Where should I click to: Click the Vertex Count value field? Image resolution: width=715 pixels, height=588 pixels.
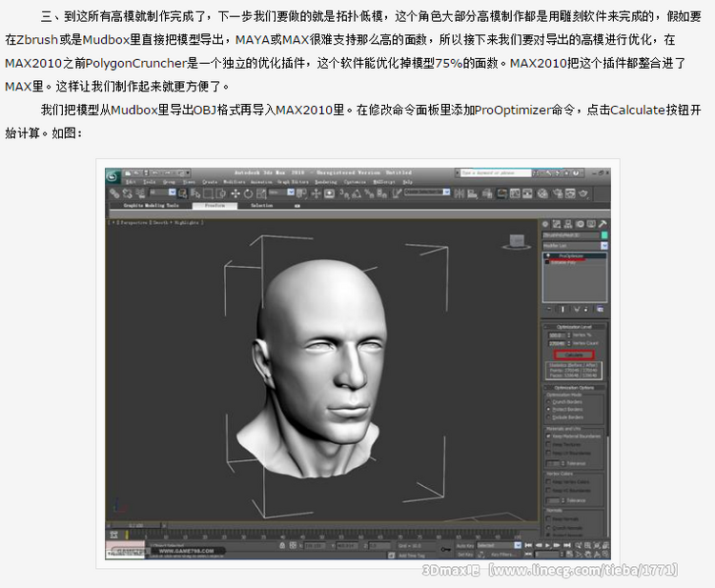[558, 343]
